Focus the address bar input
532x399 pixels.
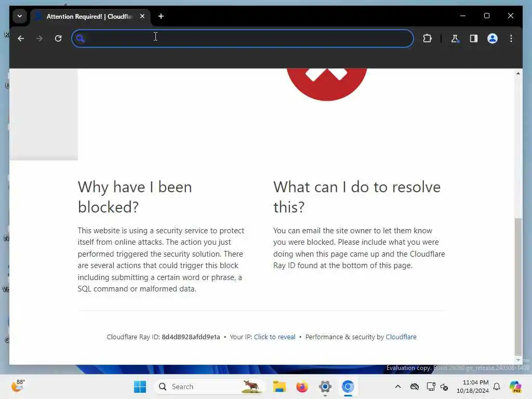(x=242, y=38)
